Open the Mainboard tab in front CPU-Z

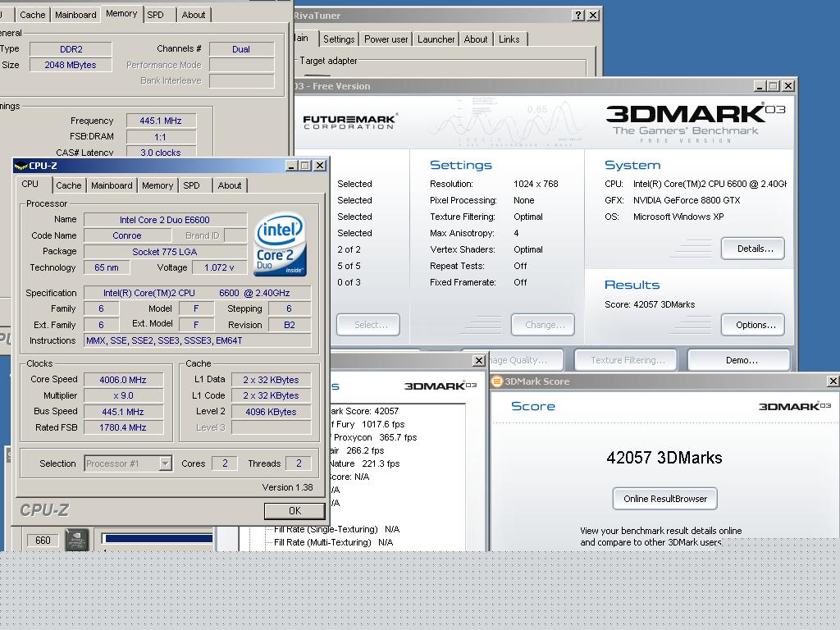tap(112, 185)
